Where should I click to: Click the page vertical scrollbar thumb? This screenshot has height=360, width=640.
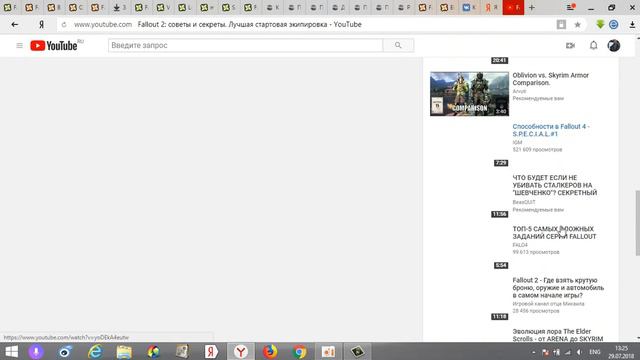(x=637, y=223)
